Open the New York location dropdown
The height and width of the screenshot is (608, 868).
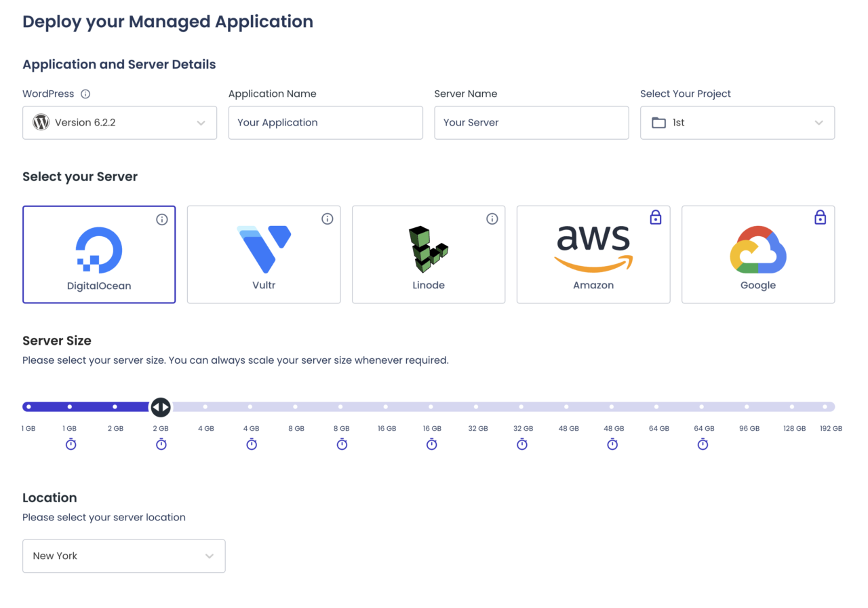[x=123, y=556]
